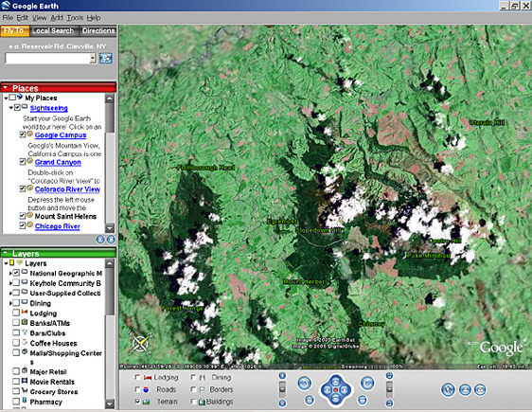This screenshot has width=532, height=412.
Task: Expand the Keyhole Community layer node
Action: coord(10,283)
